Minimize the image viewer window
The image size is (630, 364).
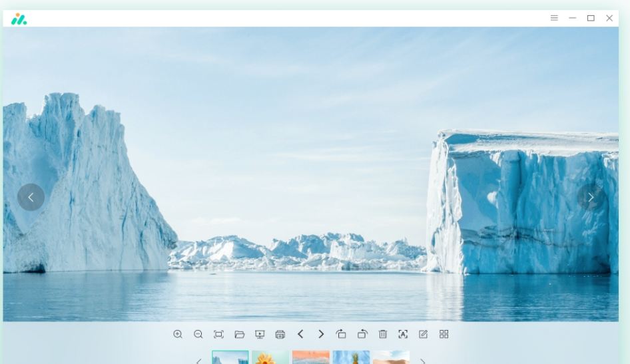coord(573,18)
